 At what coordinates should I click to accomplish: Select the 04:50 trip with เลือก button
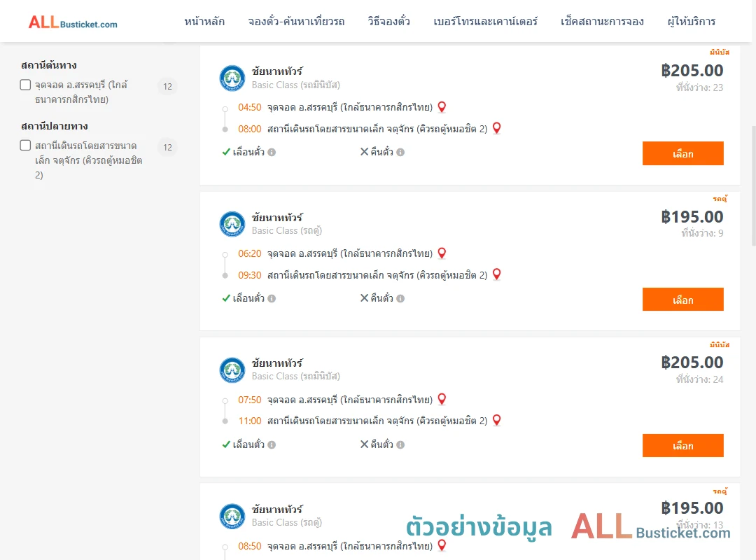coord(682,153)
